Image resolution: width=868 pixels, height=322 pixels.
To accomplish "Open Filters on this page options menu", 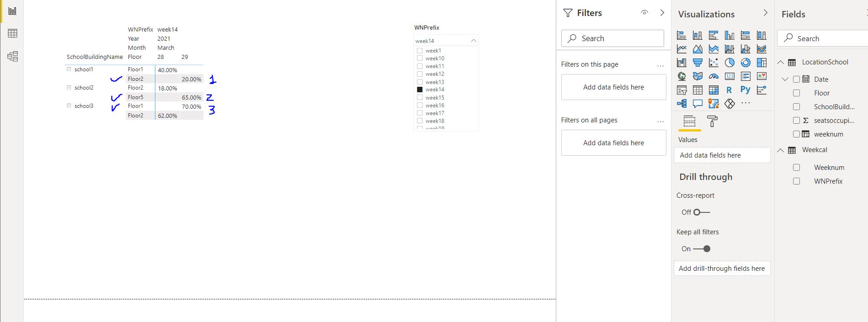I will 660,66.
